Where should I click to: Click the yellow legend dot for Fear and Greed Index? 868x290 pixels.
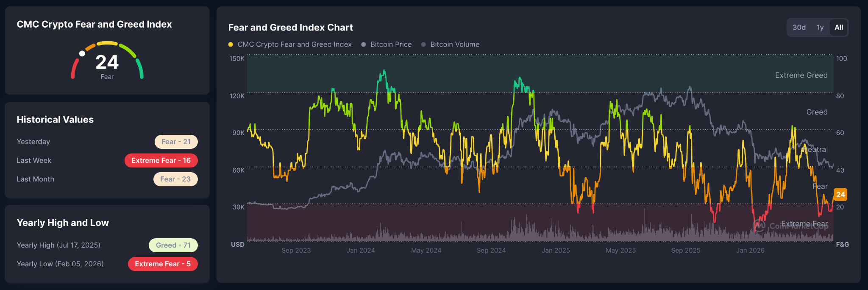(x=231, y=45)
